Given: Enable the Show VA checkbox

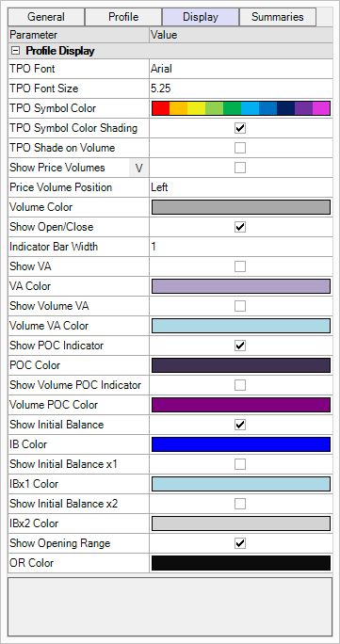Looking at the screenshot, I should (x=240, y=266).
